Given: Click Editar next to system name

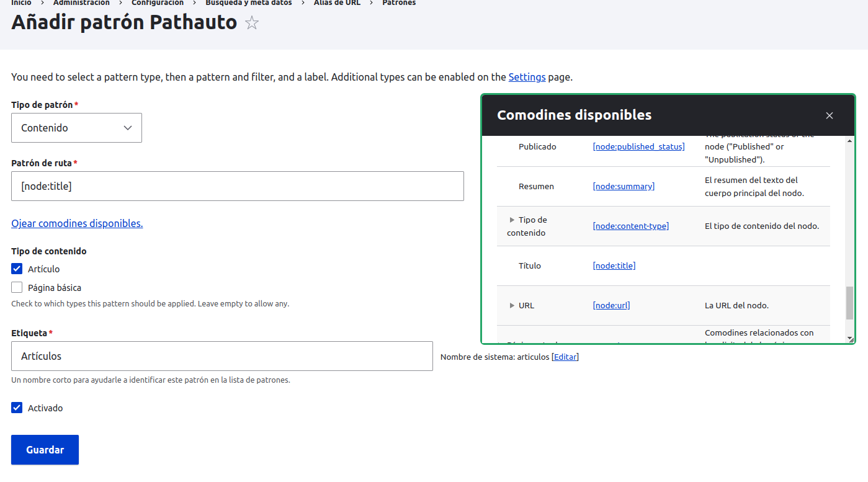Looking at the screenshot, I should click(565, 357).
